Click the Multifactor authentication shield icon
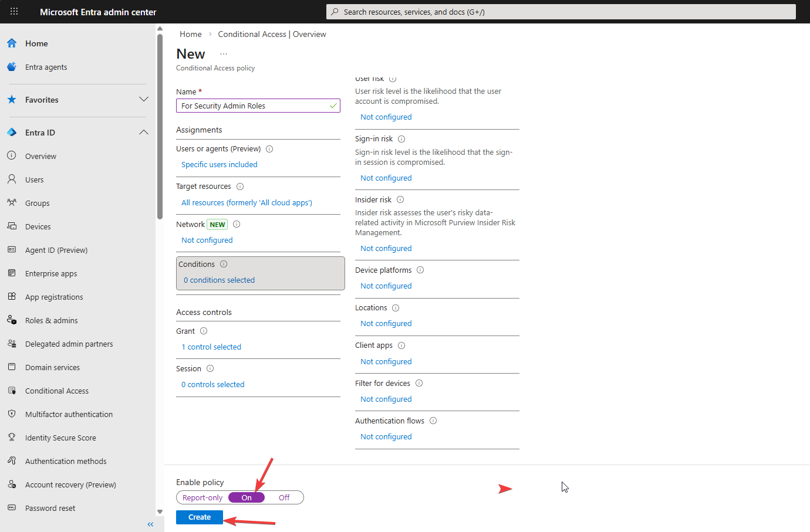Image resolution: width=810 pixels, height=532 pixels. point(12,414)
